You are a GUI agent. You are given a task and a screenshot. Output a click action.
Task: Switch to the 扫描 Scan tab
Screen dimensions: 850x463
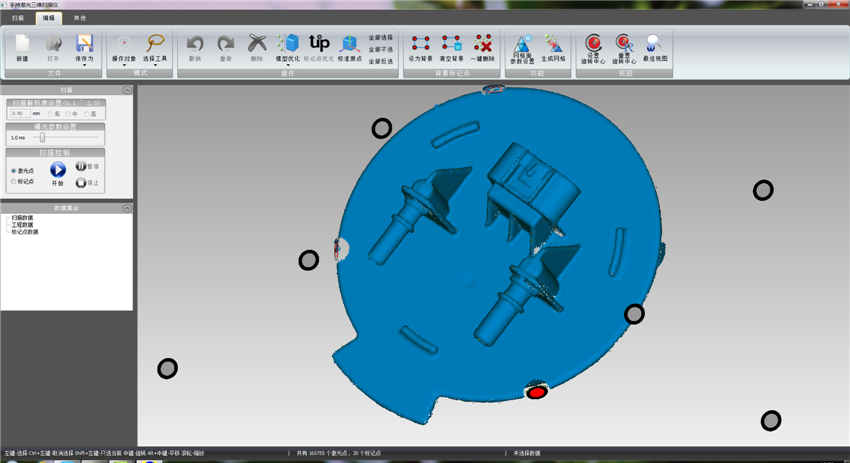tap(18, 18)
